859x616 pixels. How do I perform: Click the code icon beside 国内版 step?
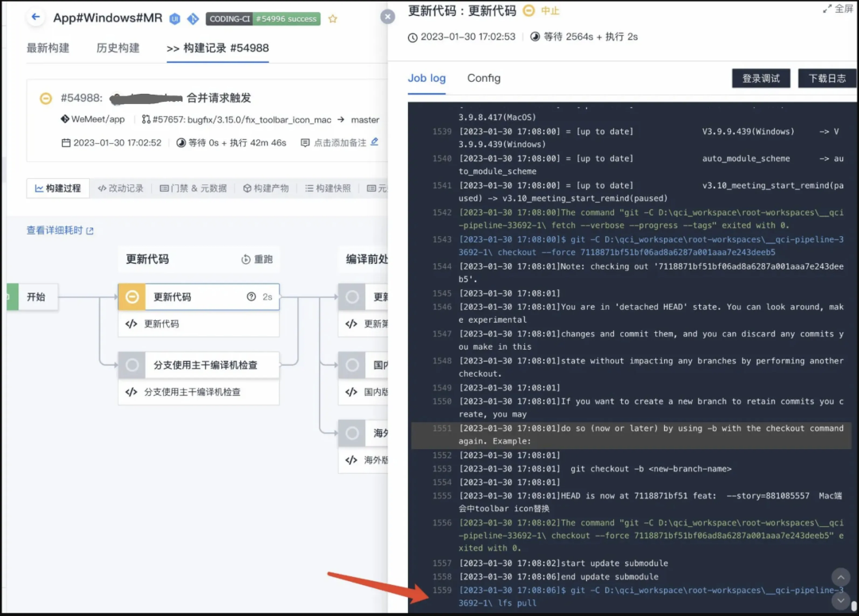(352, 392)
